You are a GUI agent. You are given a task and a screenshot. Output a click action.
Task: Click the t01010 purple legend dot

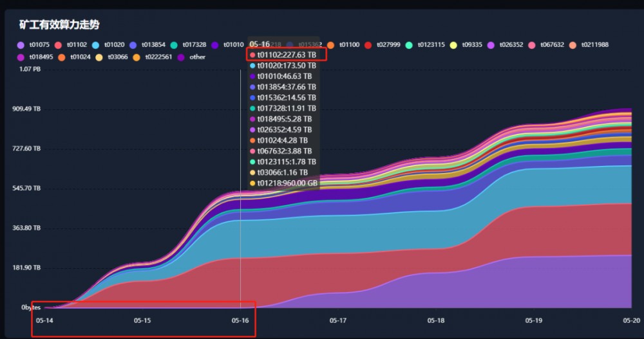(215, 45)
